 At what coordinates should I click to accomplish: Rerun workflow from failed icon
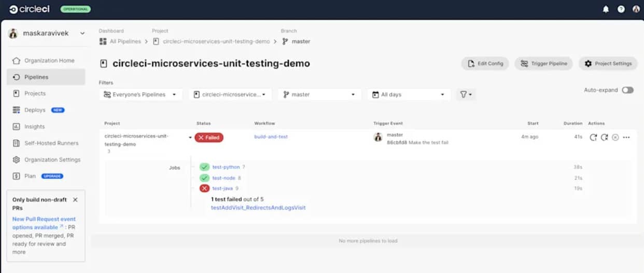(x=604, y=137)
